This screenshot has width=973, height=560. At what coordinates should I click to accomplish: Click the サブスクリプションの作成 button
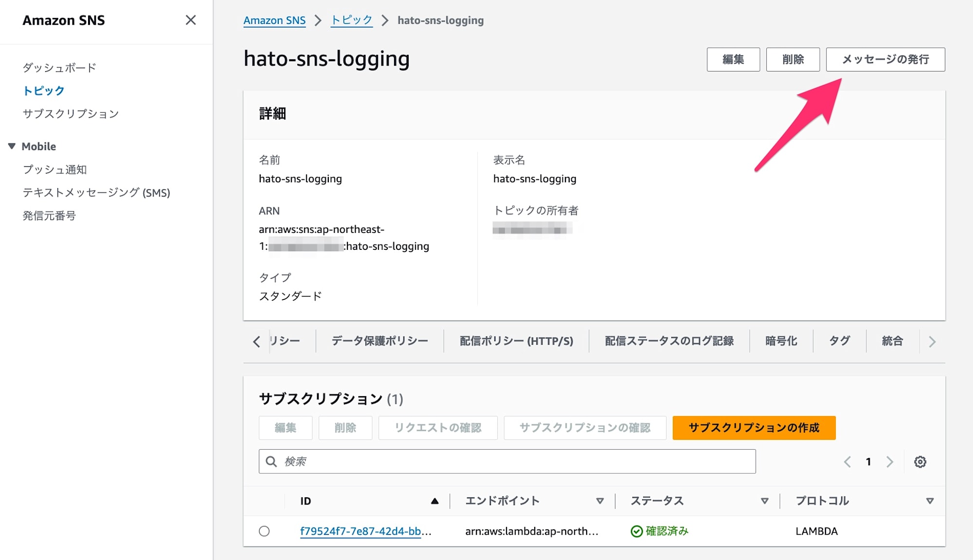755,428
